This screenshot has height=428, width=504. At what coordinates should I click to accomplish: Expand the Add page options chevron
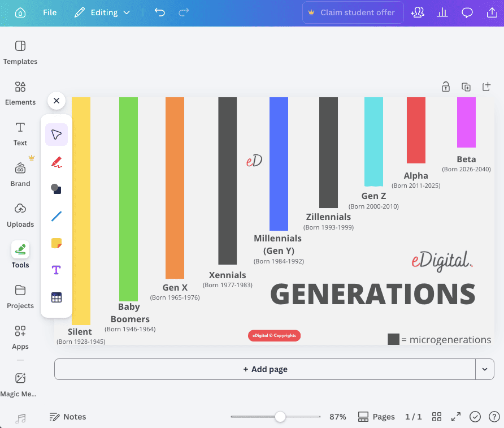[485, 369]
